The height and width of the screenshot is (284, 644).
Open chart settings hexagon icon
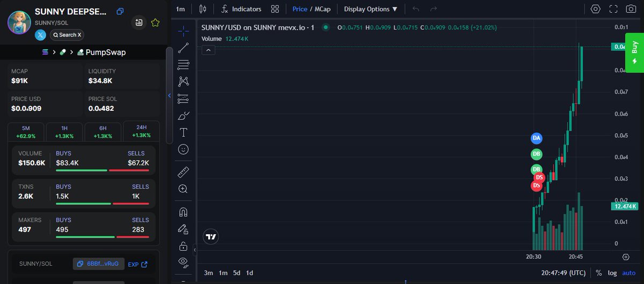click(596, 9)
